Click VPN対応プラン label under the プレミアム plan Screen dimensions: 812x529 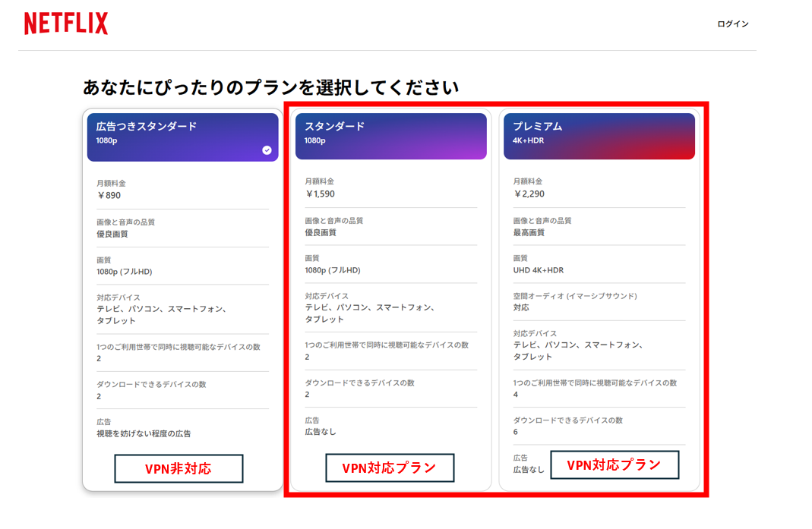[x=614, y=464]
